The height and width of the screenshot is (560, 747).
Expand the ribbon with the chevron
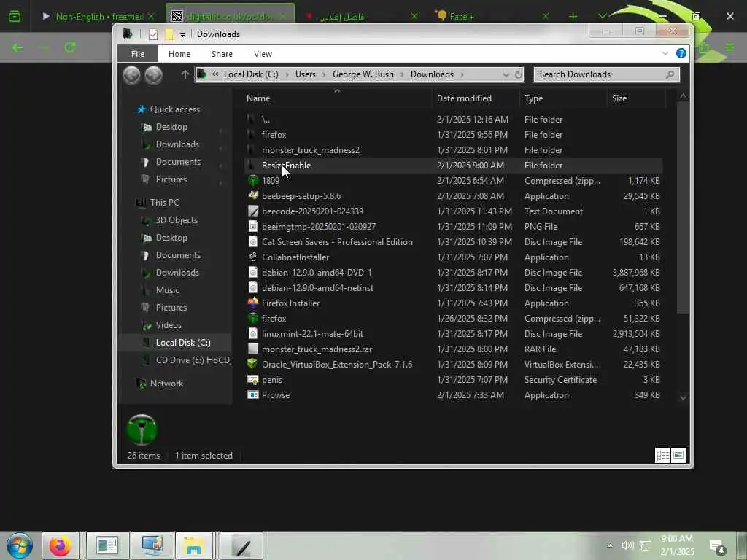tap(665, 53)
